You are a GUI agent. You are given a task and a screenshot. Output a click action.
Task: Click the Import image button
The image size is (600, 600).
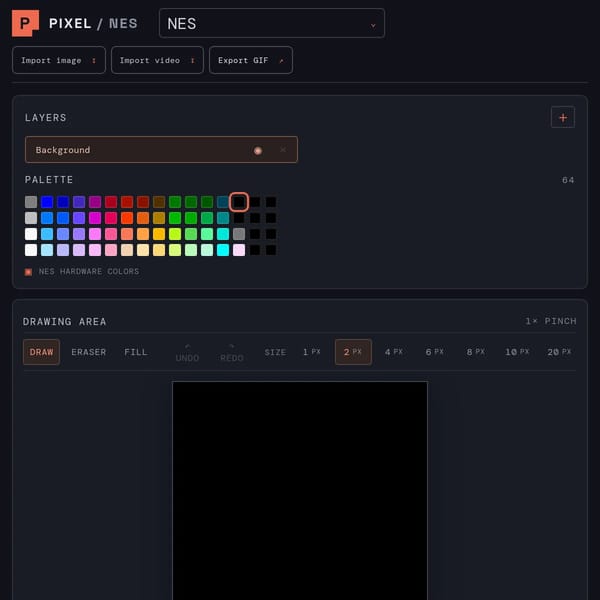tap(59, 60)
